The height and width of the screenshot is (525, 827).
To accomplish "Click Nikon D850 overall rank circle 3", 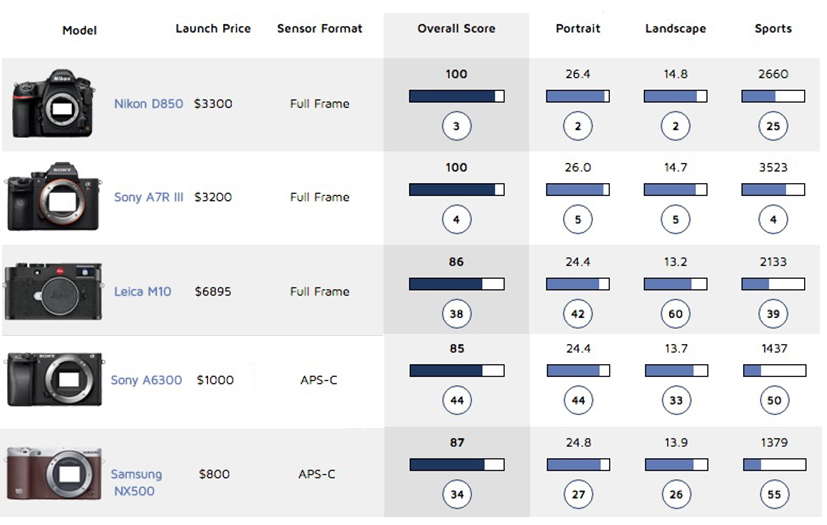I will click(456, 126).
